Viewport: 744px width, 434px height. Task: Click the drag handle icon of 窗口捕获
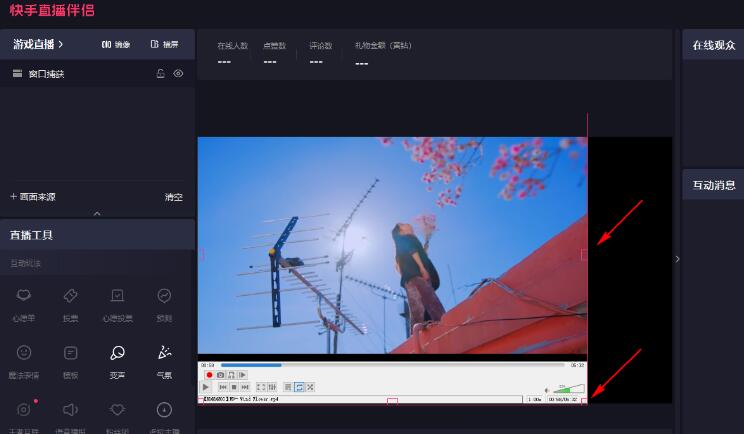click(x=18, y=74)
